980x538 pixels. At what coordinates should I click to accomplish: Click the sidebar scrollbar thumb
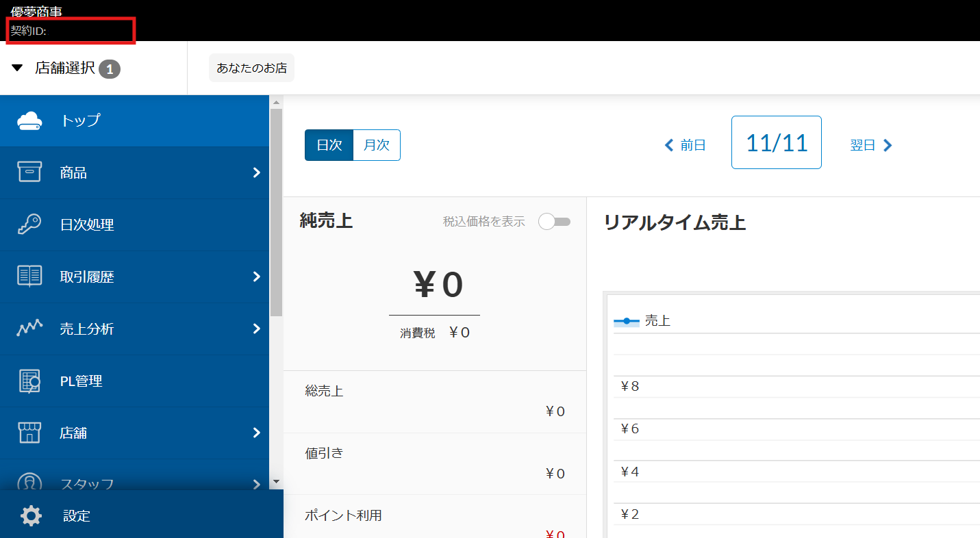[x=277, y=212]
